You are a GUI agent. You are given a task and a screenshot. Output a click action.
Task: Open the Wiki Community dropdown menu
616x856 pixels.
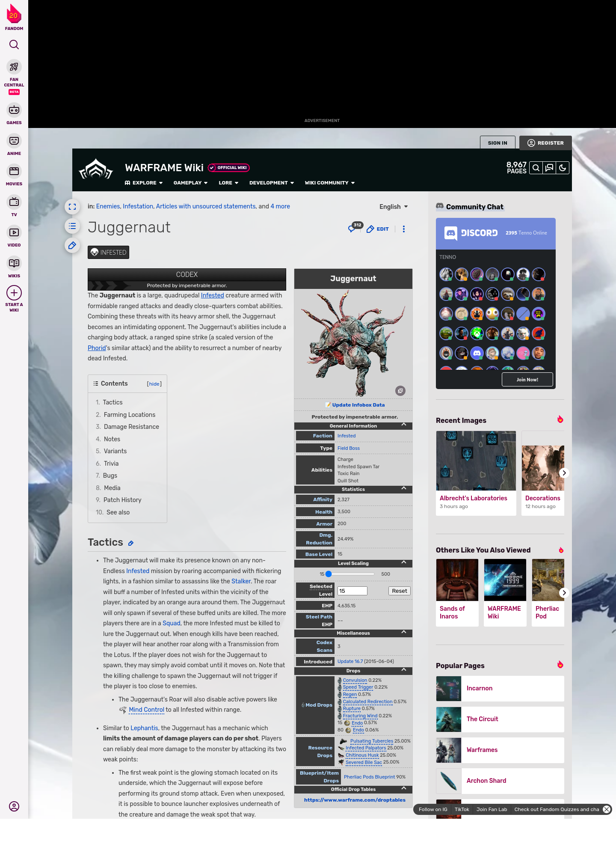(330, 183)
